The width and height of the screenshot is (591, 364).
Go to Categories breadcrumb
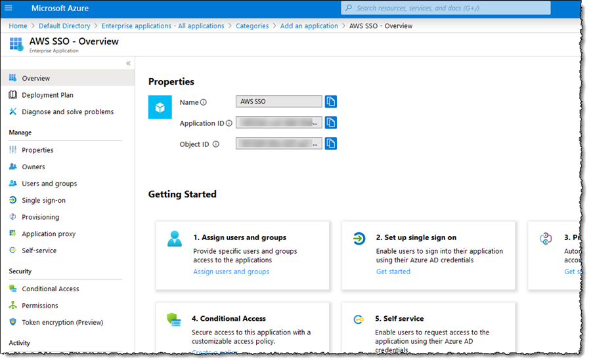click(x=252, y=26)
